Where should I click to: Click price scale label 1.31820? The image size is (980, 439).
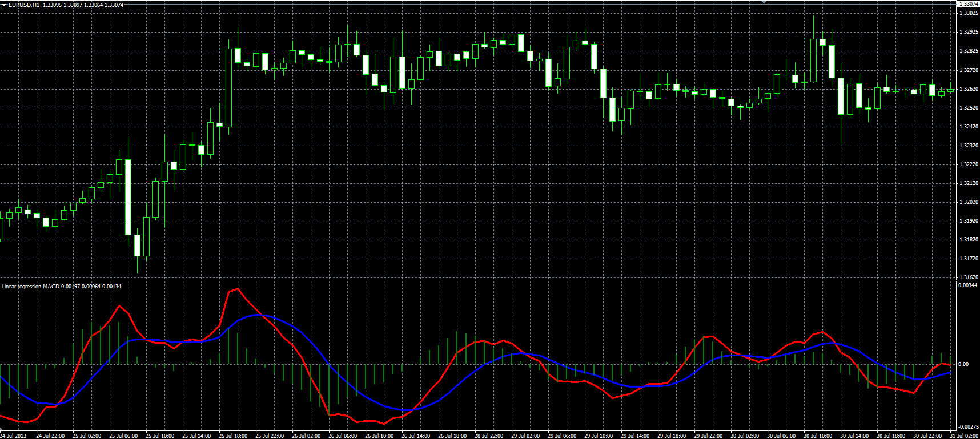tap(968, 240)
